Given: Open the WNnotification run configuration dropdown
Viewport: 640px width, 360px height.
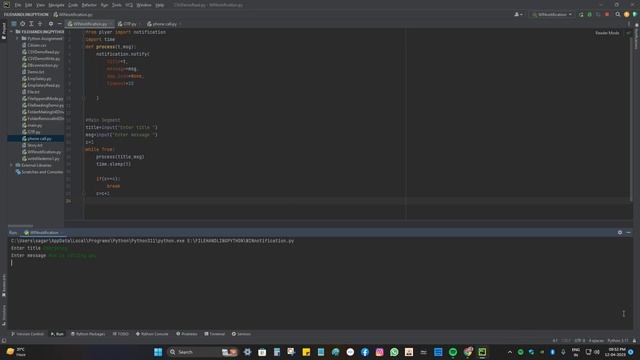Looking at the screenshot, I should click(x=552, y=14).
